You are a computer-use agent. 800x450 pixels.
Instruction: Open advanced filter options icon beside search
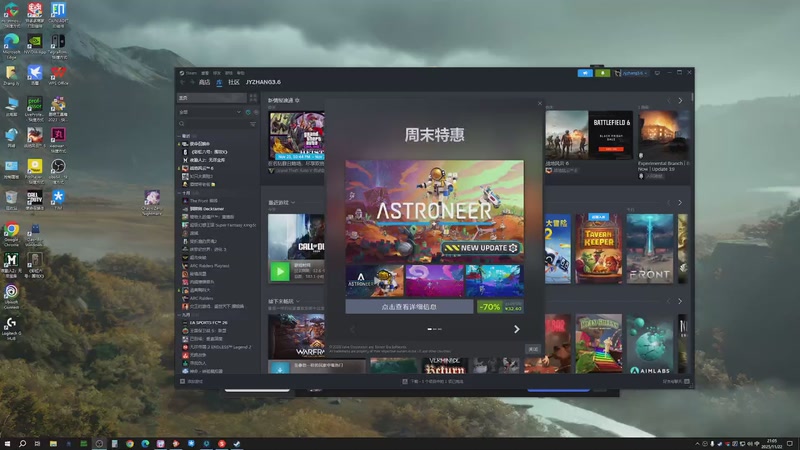tap(253, 123)
